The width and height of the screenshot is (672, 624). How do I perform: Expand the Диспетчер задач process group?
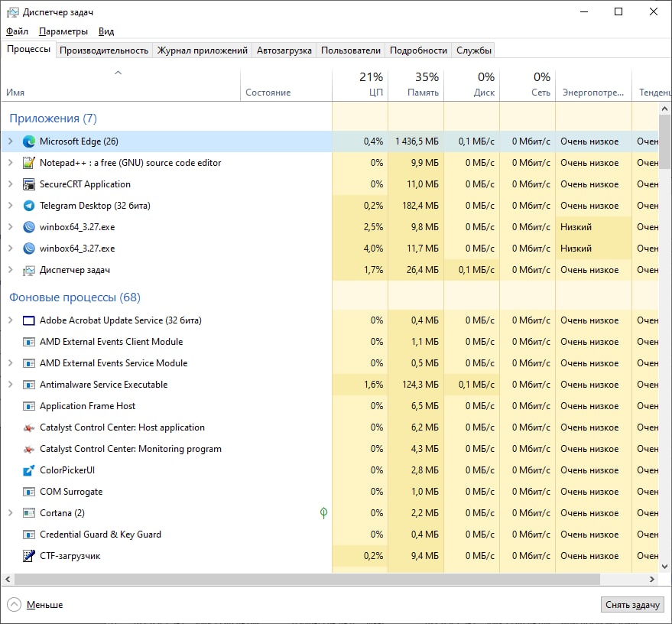pos(11,270)
